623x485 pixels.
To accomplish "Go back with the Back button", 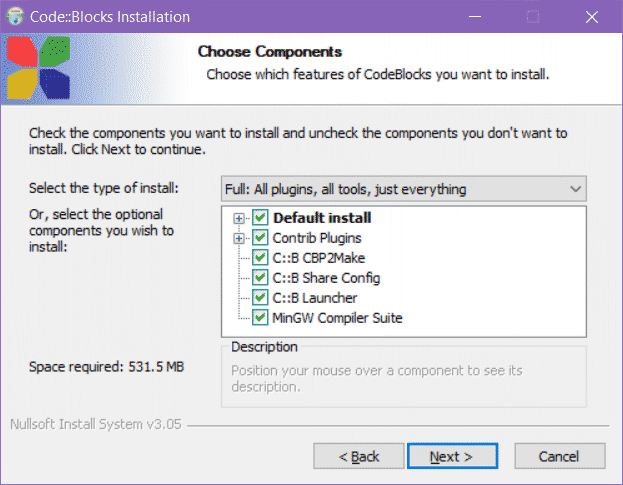I will tap(358, 456).
